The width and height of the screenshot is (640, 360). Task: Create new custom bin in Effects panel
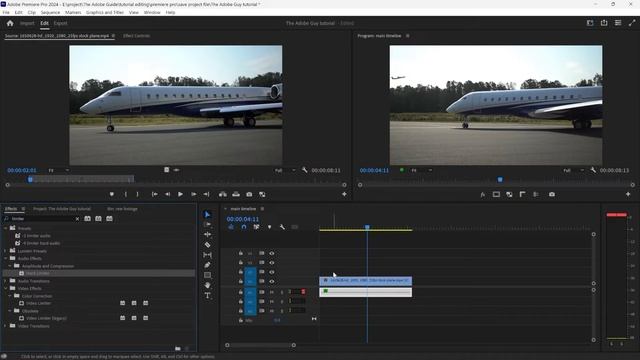click(178, 349)
